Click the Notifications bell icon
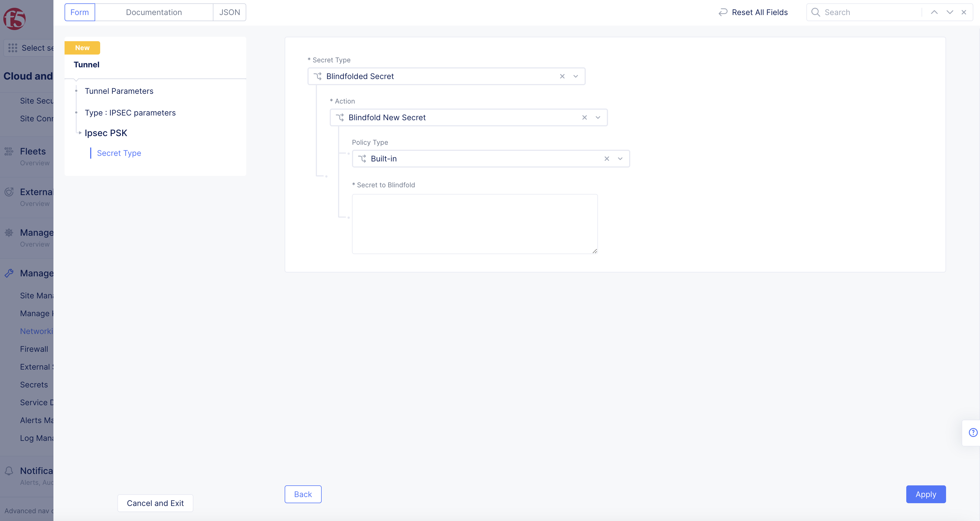Viewport: 980px width, 521px height. (x=9, y=471)
